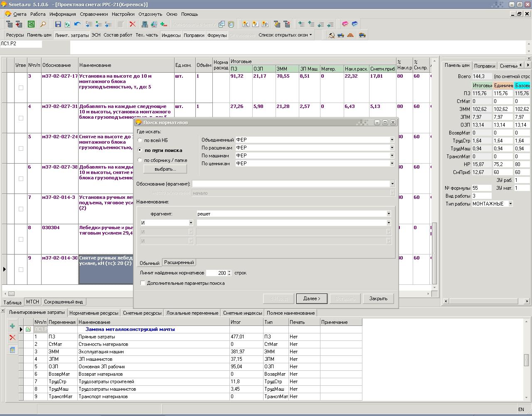
Task: Tick approval checkbox in row 9
Action: pyautogui.click(x=21, y=269)
